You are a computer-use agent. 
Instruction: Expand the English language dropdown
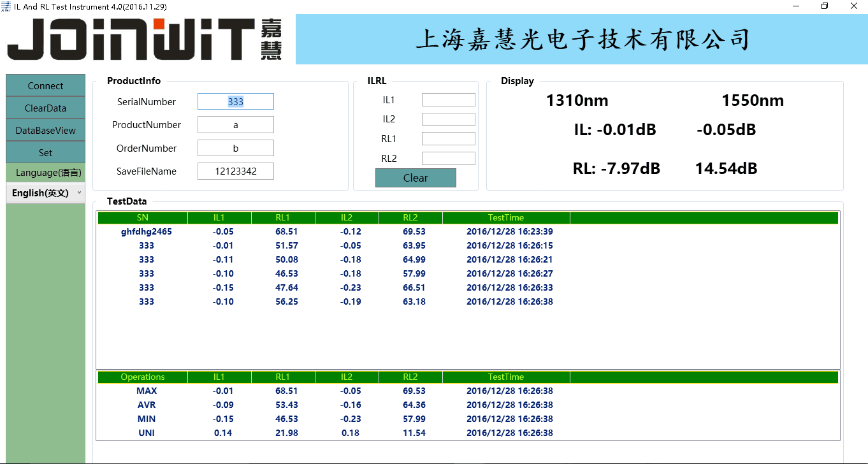pos(45,193)
